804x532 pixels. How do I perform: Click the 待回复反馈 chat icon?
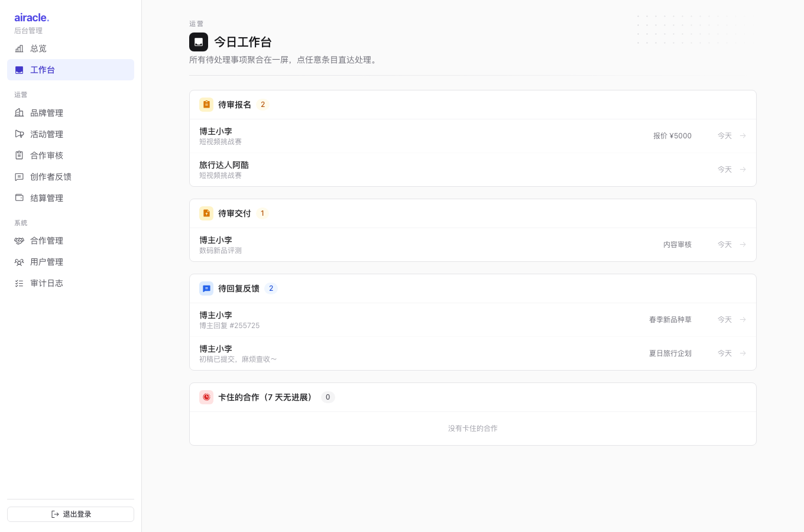point(206,288)
